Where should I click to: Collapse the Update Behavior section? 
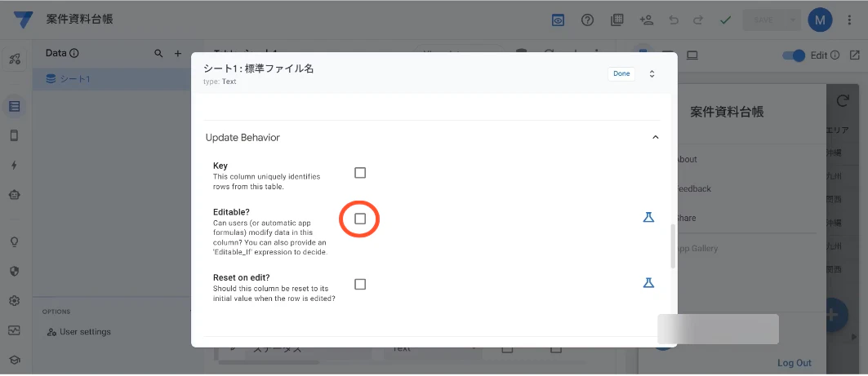pyautogui.click(x=656, y=137)
